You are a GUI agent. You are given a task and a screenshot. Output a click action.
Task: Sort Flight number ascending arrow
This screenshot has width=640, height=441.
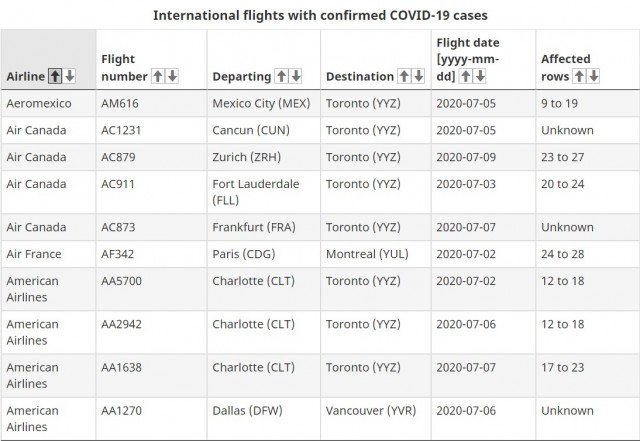click(x=158, y=76)
